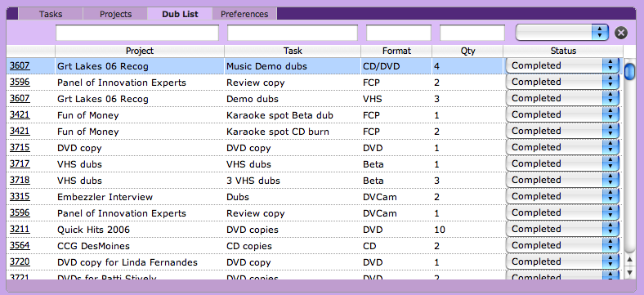Change status dropdown for job 3715 DVD copy
The height and width of the screenshot is (295, 644).
562,147
